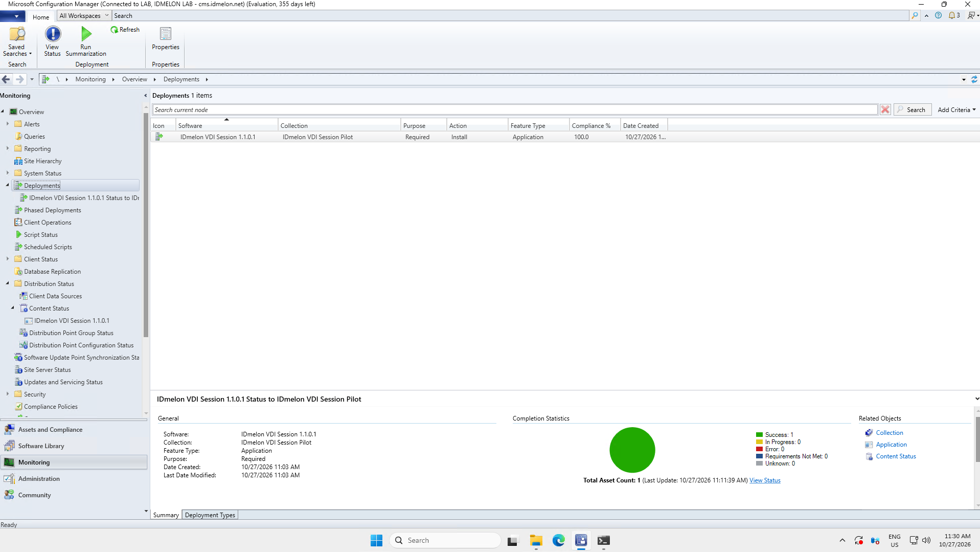Viewport: 980px width, 552px height.
Task: Open Client Operations node
Action: pos(48,223)
